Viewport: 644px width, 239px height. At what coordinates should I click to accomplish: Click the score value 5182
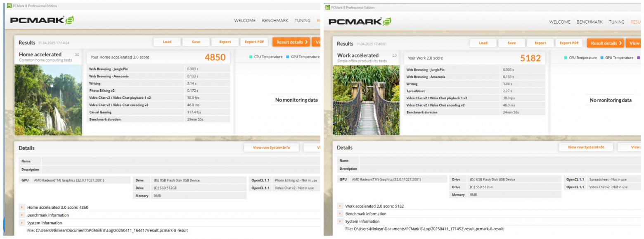click(x=530, y=58)
